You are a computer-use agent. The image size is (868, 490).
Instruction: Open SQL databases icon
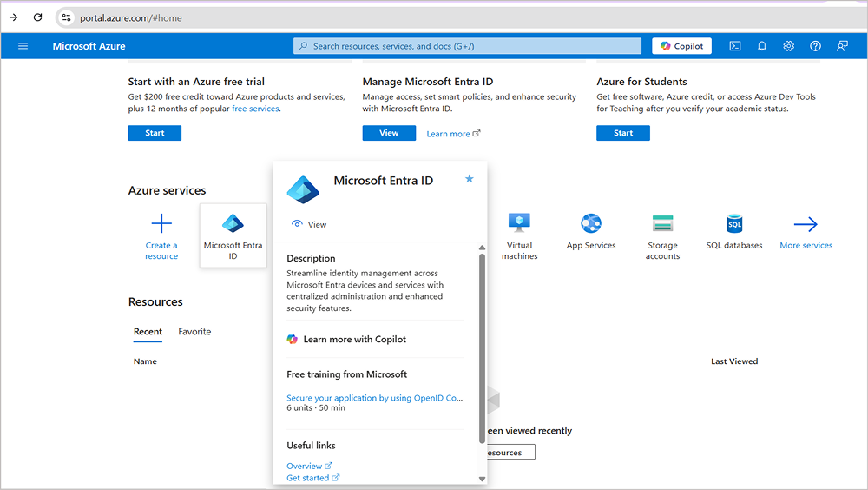point(734,223)
